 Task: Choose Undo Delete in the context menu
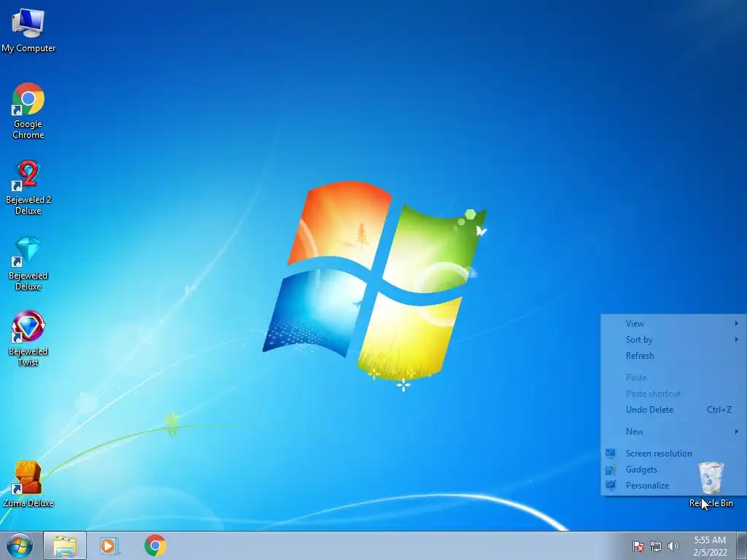point(673,410)
